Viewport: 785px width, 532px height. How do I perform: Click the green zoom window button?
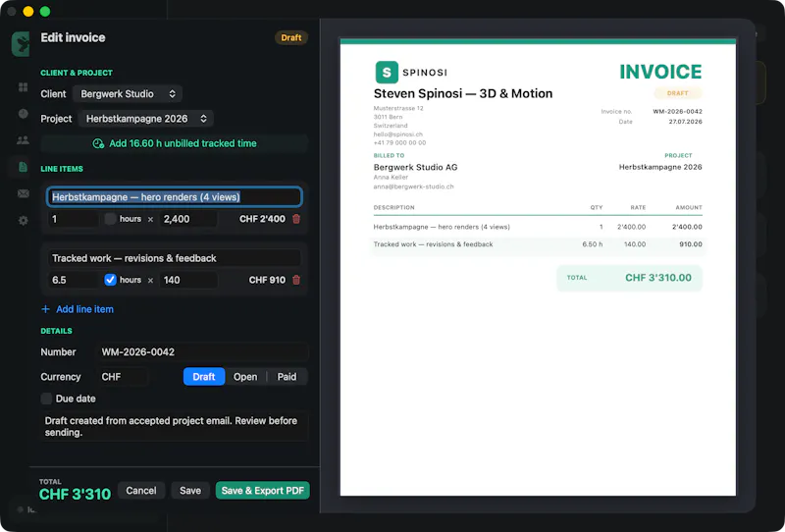45,11
